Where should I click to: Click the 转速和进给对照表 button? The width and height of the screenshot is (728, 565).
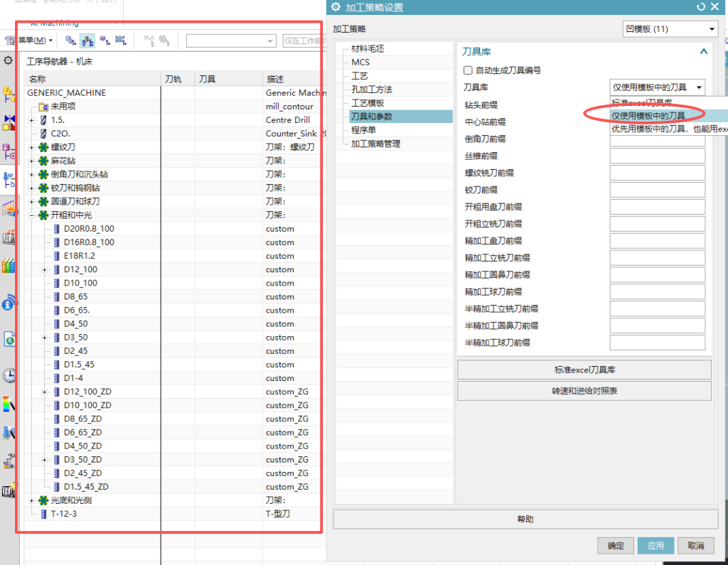tap(584, 391)
